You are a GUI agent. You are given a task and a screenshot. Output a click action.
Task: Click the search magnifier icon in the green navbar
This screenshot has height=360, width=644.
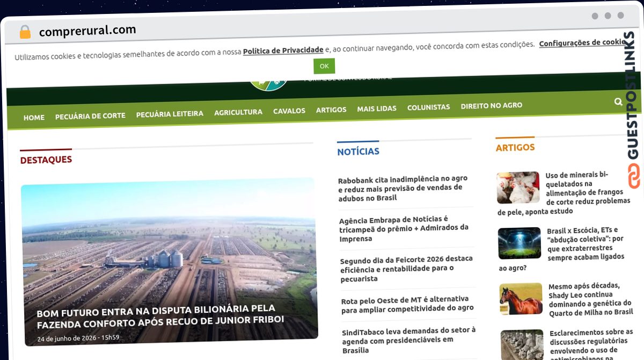pos(618,102)
